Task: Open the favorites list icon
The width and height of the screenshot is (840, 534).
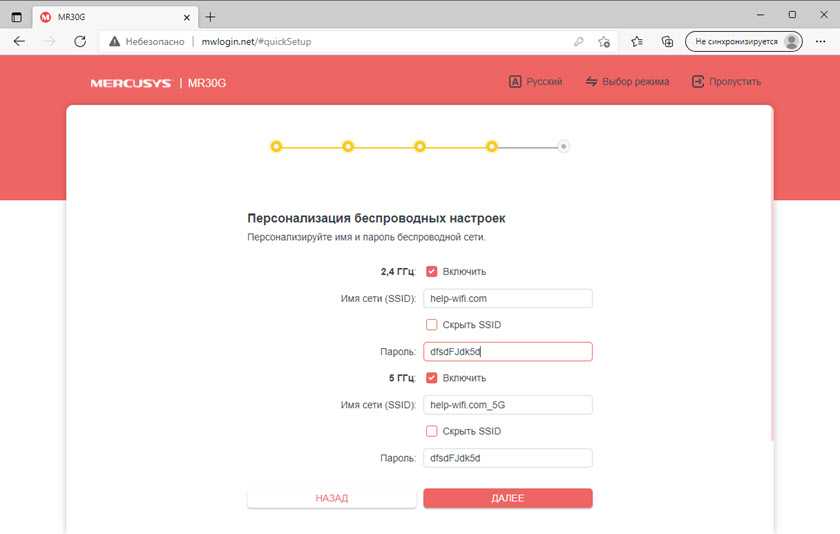Action: click(637, 42)
